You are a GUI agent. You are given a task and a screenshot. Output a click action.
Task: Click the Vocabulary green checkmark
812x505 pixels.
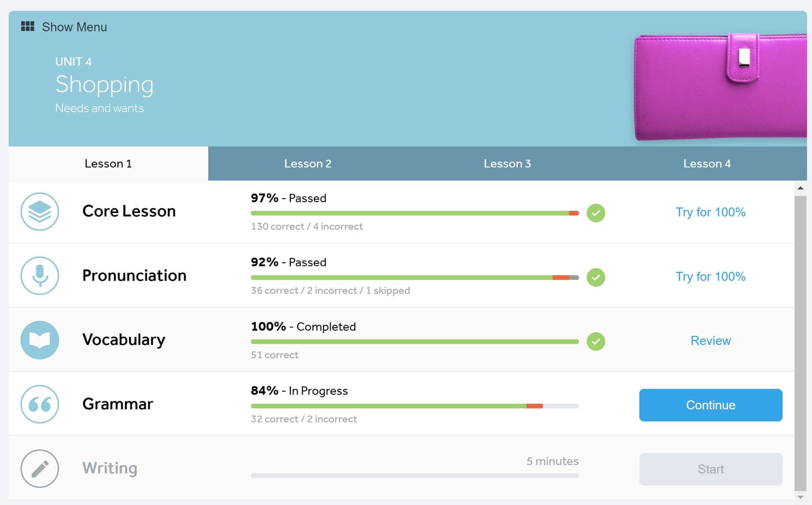596,342
